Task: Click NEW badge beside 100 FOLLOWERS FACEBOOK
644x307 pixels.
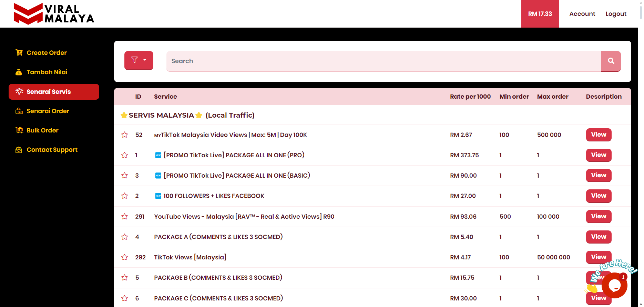Action: pyautogui.click(x=158, y=196)
